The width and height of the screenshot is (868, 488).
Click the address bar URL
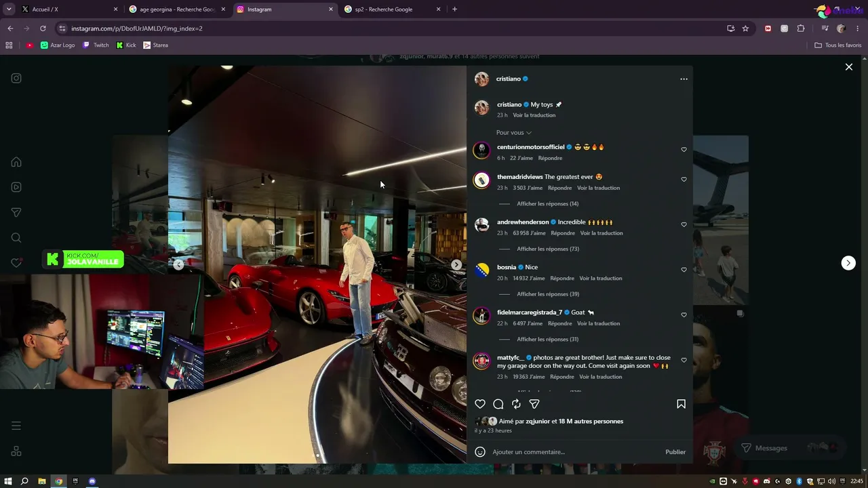point(136,28)
